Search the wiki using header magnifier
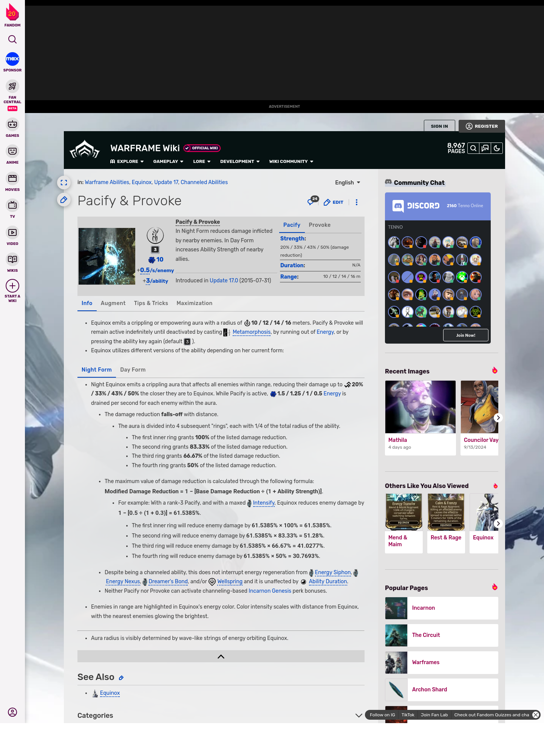The image size is (544, 756). [473, 149]
